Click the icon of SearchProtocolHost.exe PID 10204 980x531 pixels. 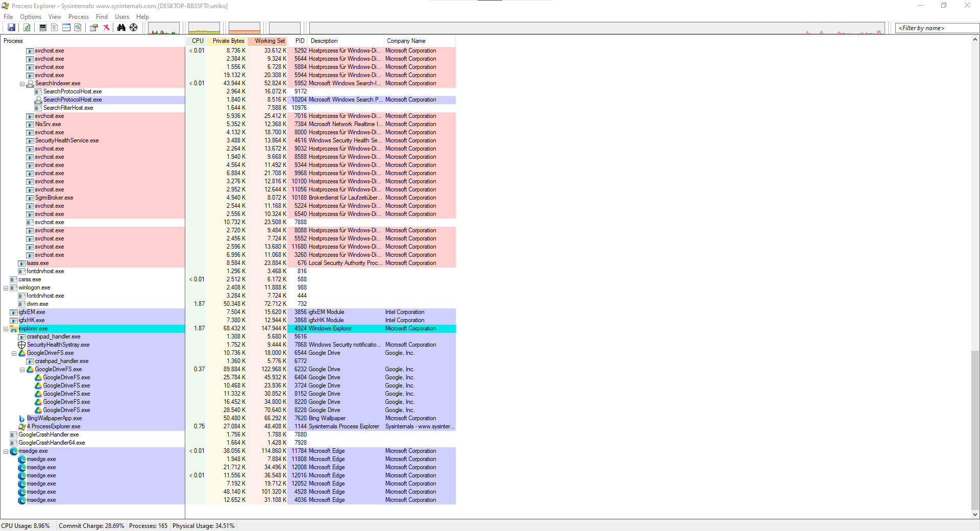click(x=38, y=100)
